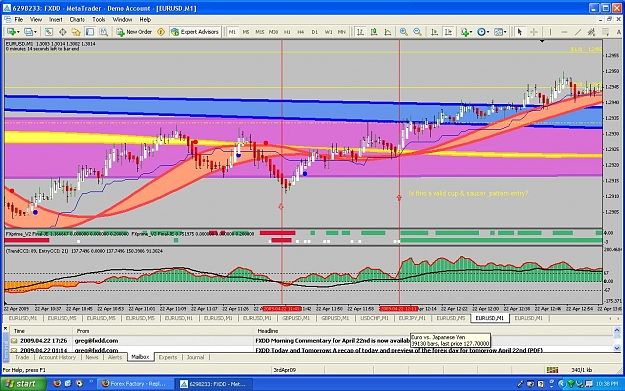
Task: Toggle the Market Watch window icon
Action: click(49, 32)
